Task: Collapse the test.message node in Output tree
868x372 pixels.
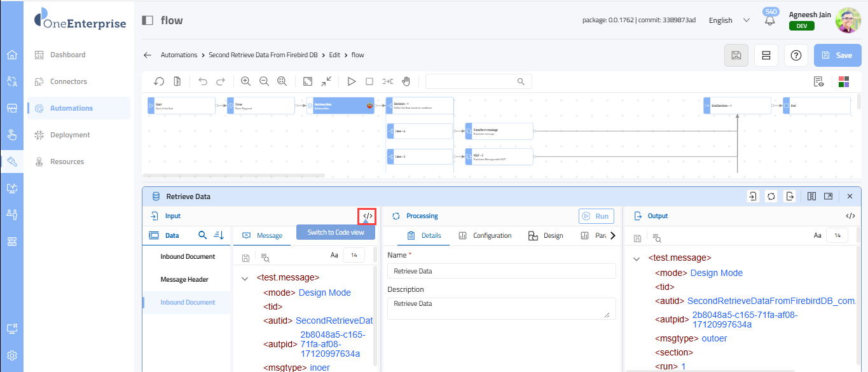Action: (637, 259)
